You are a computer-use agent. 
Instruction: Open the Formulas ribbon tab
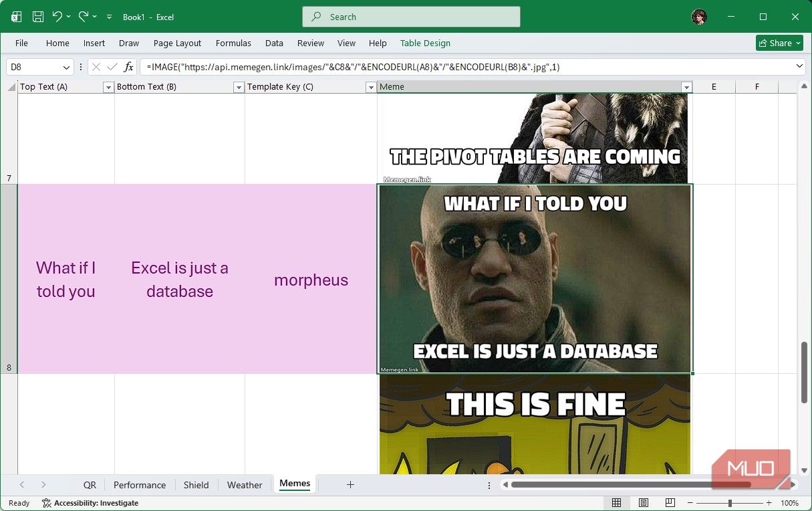click(233, 43)
